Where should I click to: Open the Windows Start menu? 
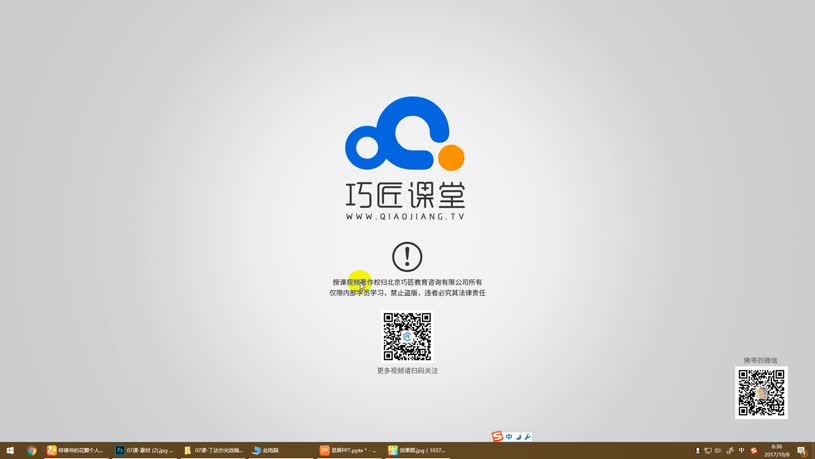(x=10, y=451)
